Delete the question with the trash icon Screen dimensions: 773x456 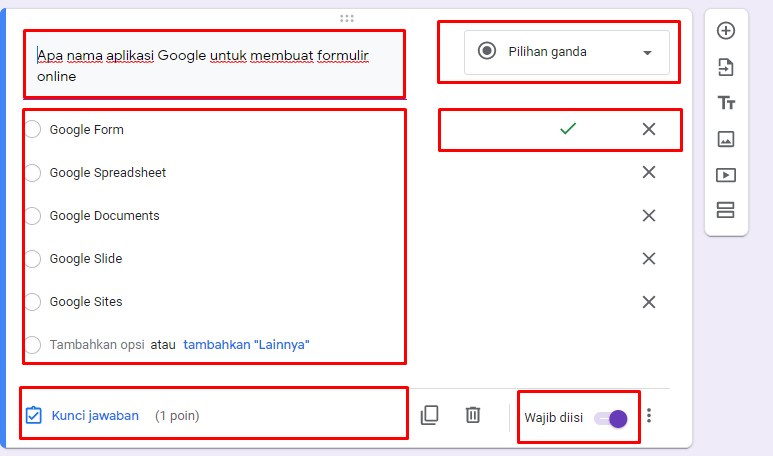(x=474, y=415)
